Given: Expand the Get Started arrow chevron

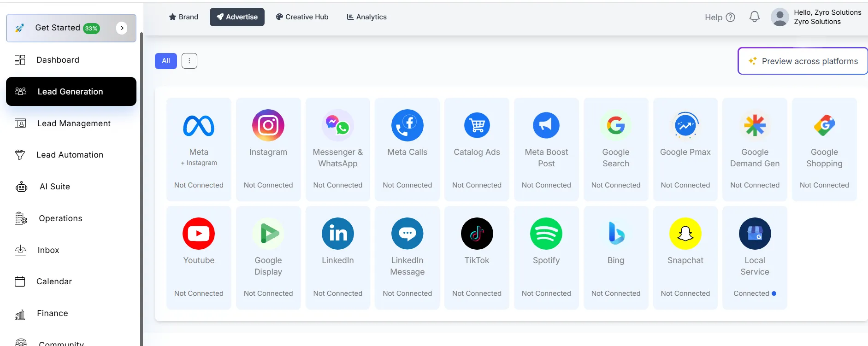Looking at the screenshot, I should pyautogui.click(x=122, y=28).
